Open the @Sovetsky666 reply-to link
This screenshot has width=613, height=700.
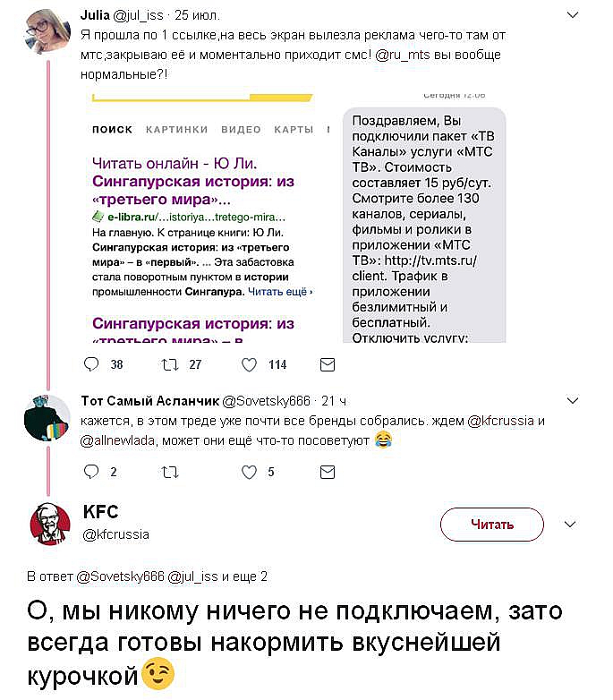click(115, 576)
